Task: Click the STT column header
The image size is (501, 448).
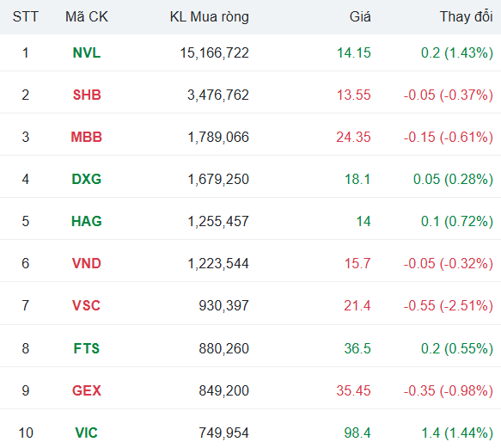Action: tap(26, 16)
